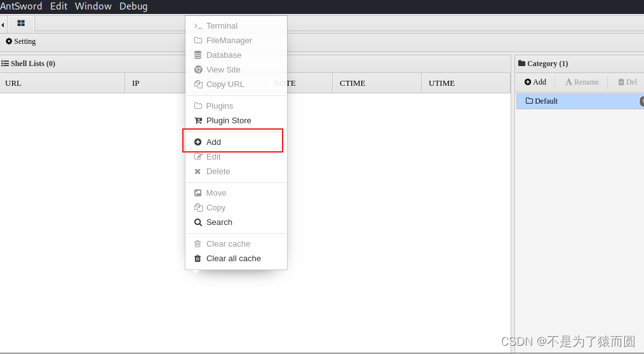Select Delete in the context menu

point(236,172)
